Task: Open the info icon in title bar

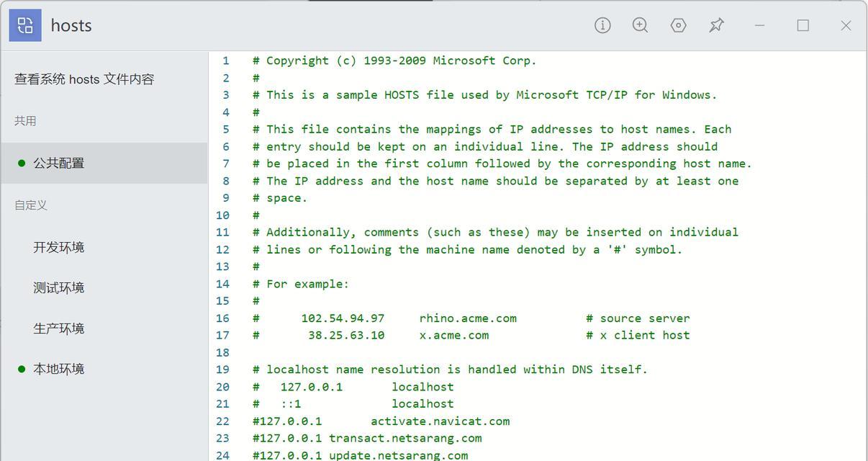Action: point(602,25)
